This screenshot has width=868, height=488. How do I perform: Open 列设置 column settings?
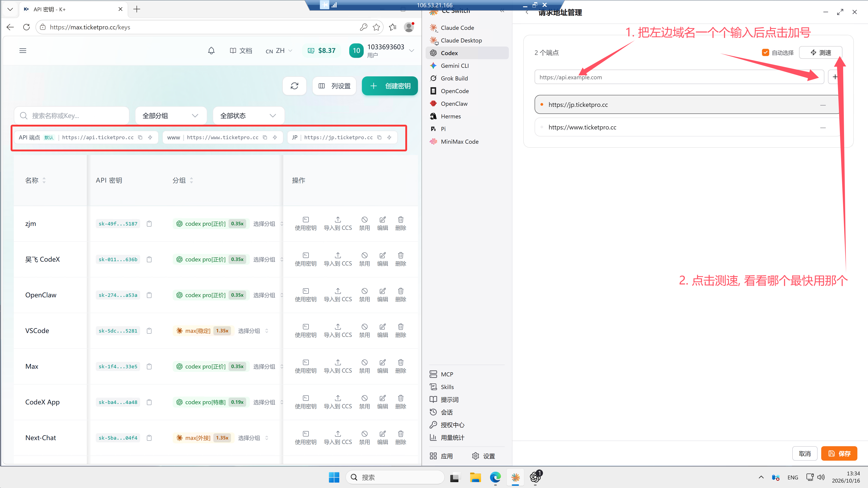coord(334,86)
